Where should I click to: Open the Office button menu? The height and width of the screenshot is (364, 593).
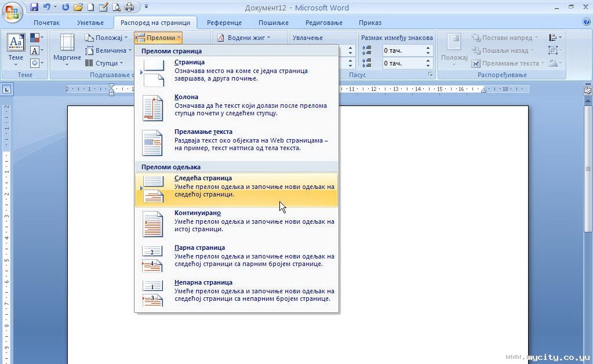12,12
